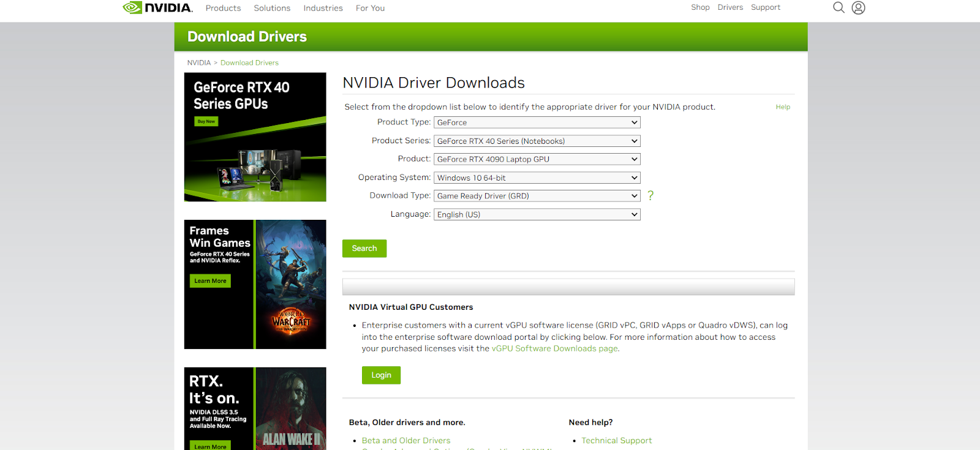
Task: Open the Industries menu
Action: [323, 8]
